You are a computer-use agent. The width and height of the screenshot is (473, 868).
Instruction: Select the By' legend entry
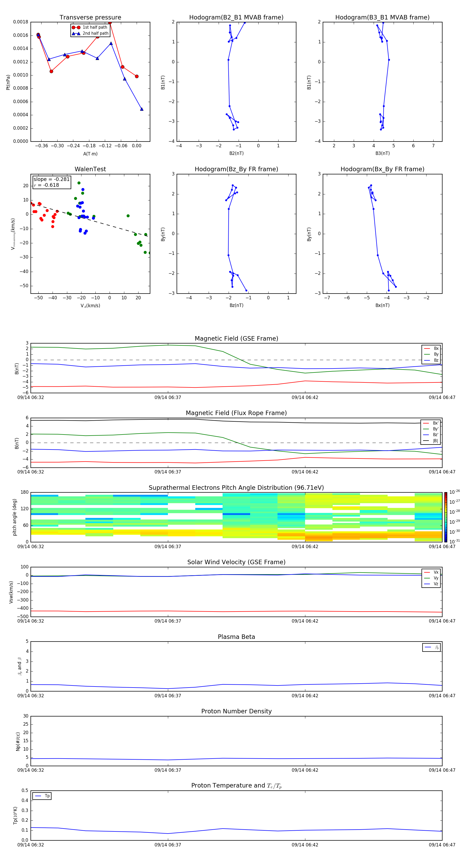point(431,429)
